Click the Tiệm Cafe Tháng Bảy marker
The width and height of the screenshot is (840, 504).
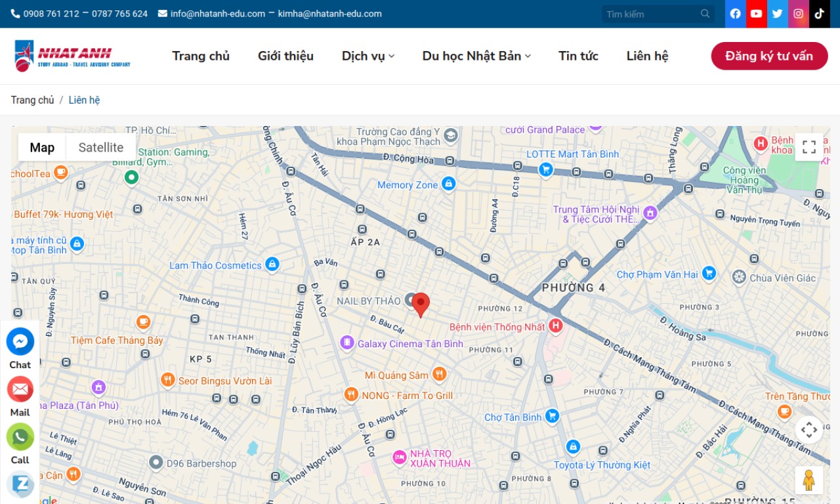pyautogui.click(x=143, y=322)
